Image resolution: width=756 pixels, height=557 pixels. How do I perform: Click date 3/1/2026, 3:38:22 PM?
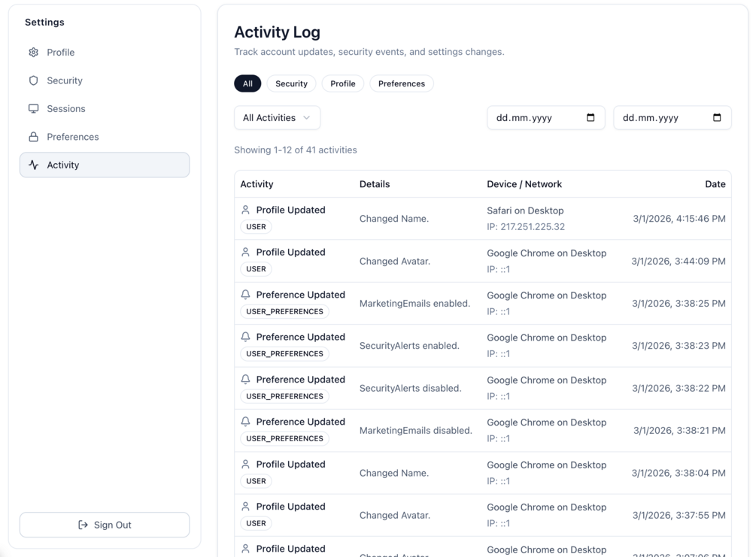[679, 389]
